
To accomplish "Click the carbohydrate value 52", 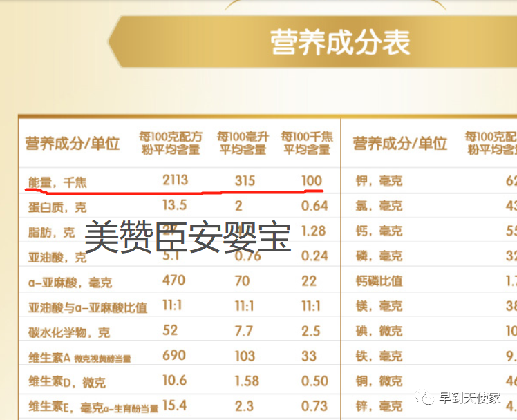I will point(170,330).
